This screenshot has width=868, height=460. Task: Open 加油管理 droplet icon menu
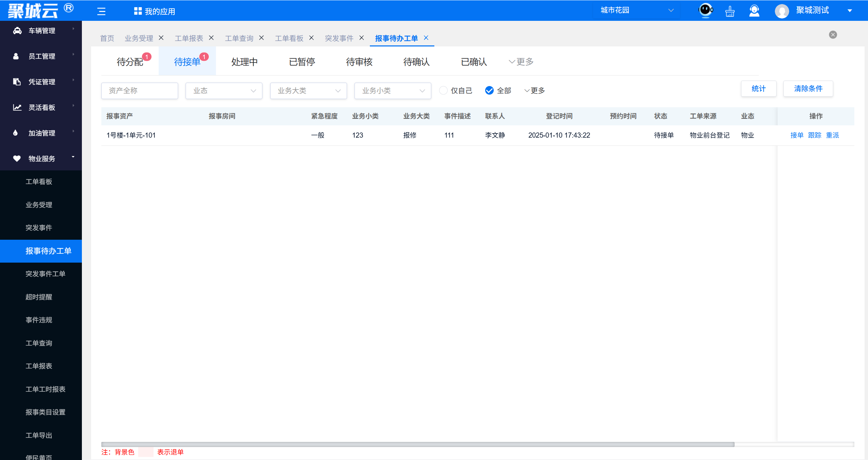pos(16,133)
